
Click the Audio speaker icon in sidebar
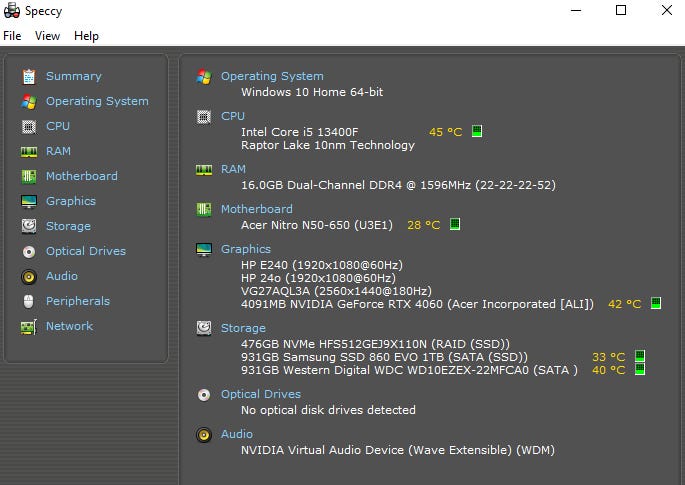click(x=28, y=276)
